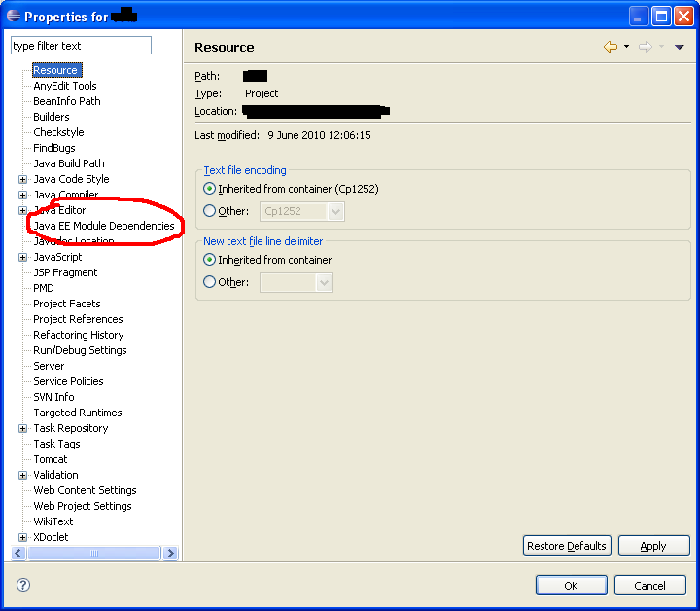Select Java Build Path in tree
Viewport: 700px width, 611px height.
coord(69,163)
